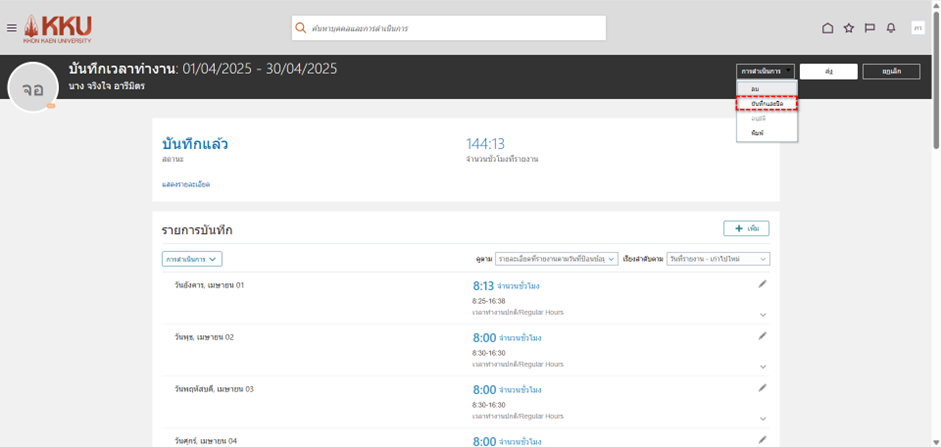The image size is (941, 447).
Task: Open favorites via the star icon
Action: tap(849, 28)
